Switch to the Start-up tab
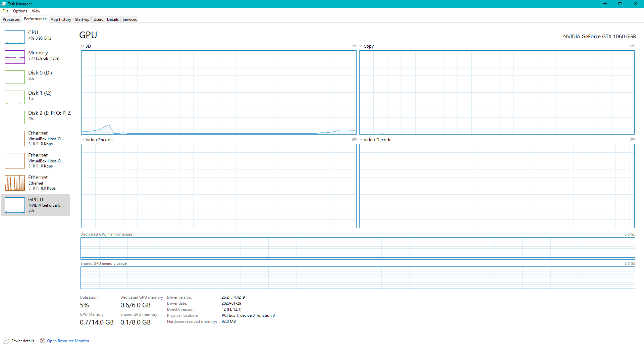Viewport: 644px width, 349px height. pyautogui.click(x=82, y=19)
